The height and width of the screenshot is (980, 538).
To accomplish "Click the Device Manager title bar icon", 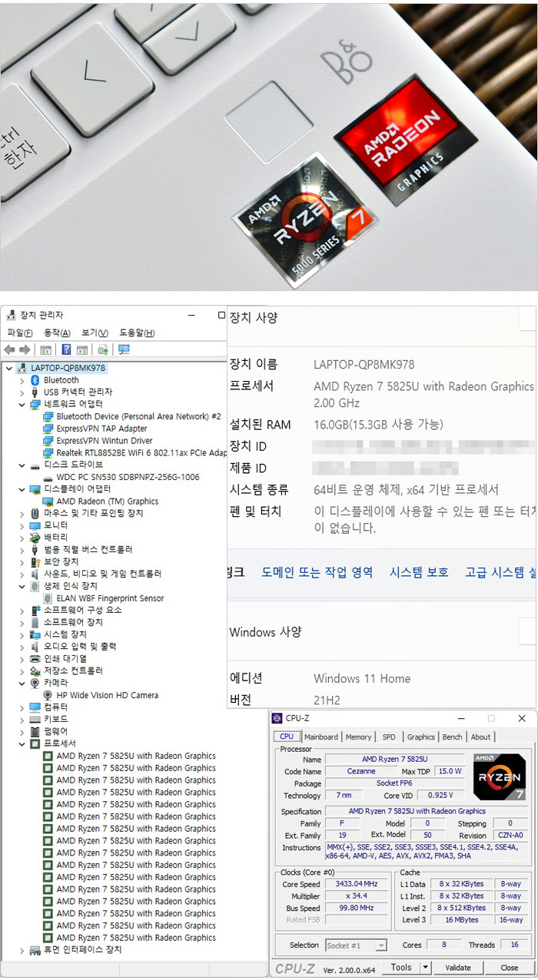I will tap(11, 315).
